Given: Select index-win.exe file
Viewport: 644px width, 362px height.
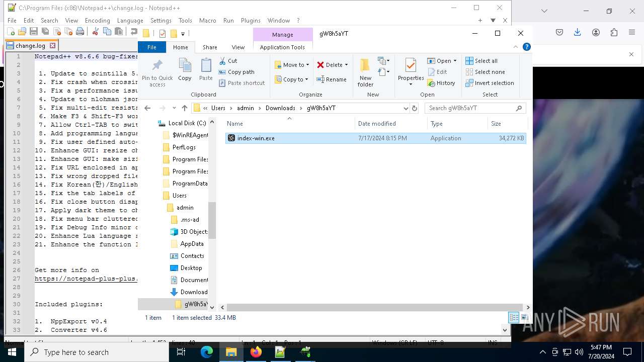Looking at the screenshot, I should click(x=375, y=138).
